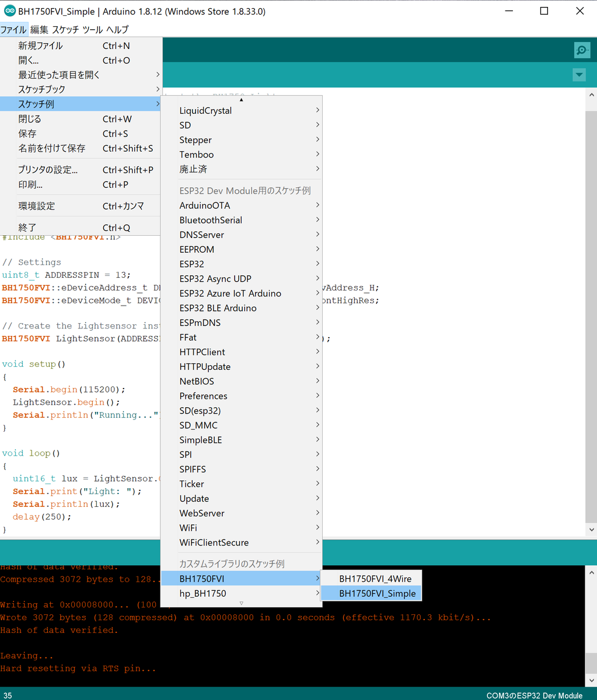
Task: Click the editor scrollbar down arrow
Action: (591, 529)
